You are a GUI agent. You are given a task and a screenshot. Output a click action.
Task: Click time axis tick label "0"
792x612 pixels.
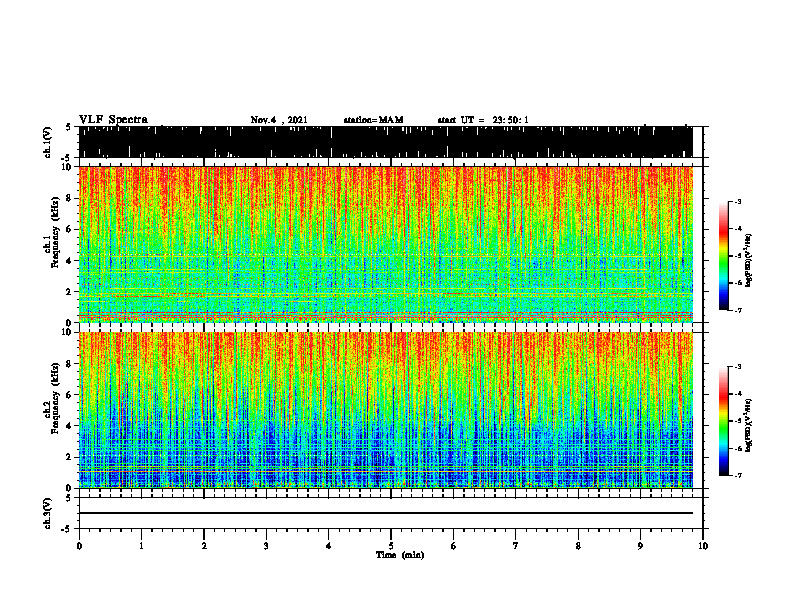tap(79, 546)
